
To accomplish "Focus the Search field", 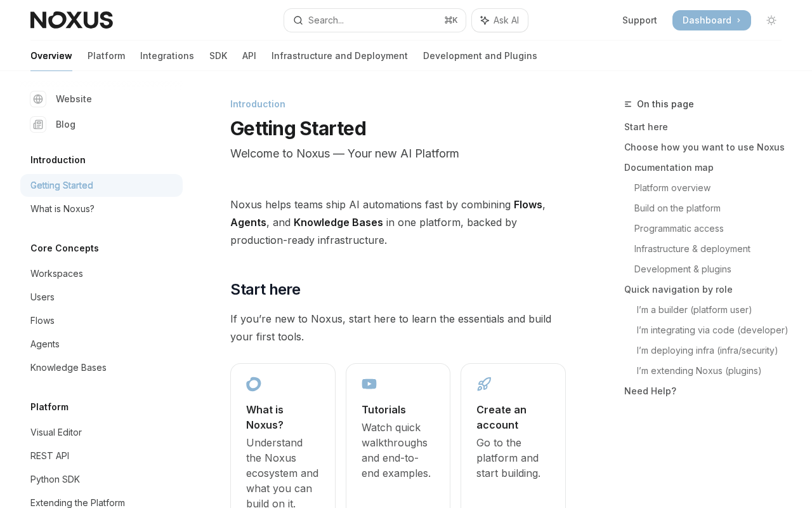I will (x=375, y=20).
